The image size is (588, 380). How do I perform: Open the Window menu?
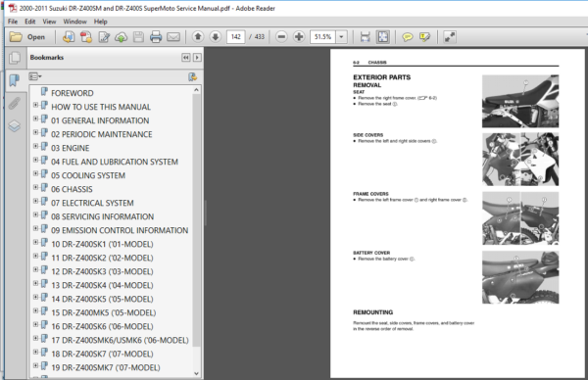(75, 22)
